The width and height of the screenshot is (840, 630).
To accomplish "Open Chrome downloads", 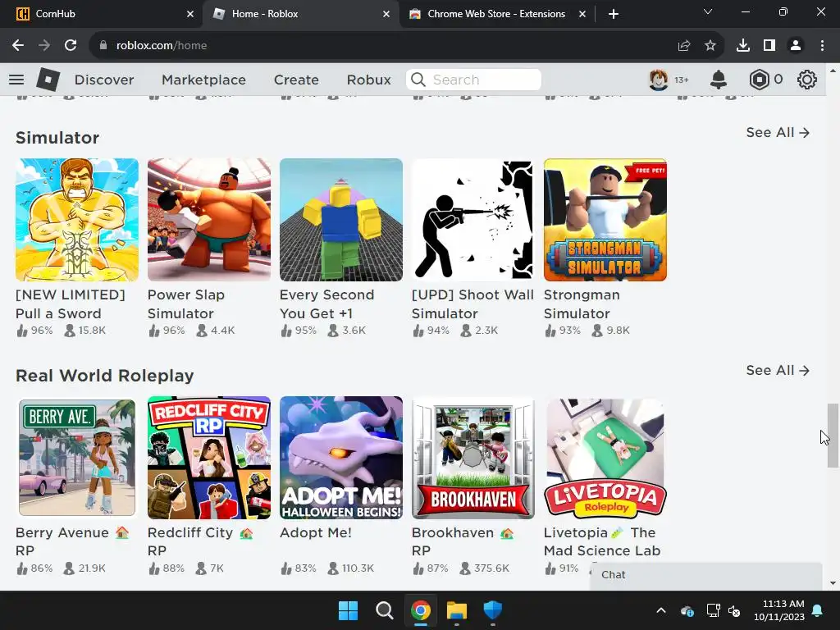I will coord(743,46).
